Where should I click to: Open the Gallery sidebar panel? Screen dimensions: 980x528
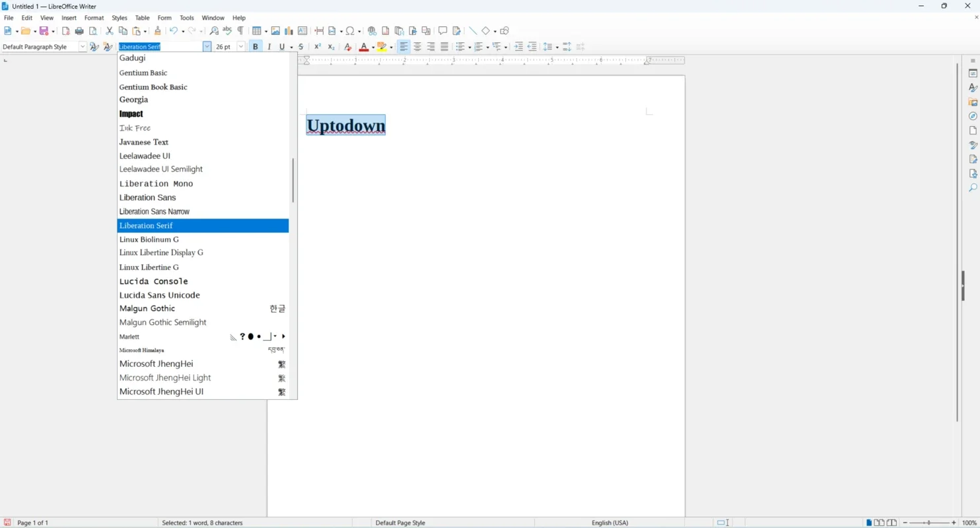[x=972, y=102]
